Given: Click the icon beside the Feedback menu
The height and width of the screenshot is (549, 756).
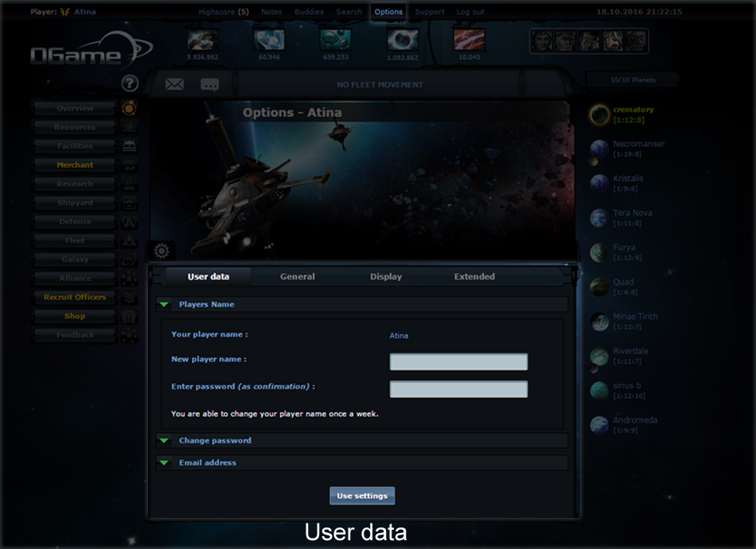Looking at the screenshot, I should tap(129, 334).
